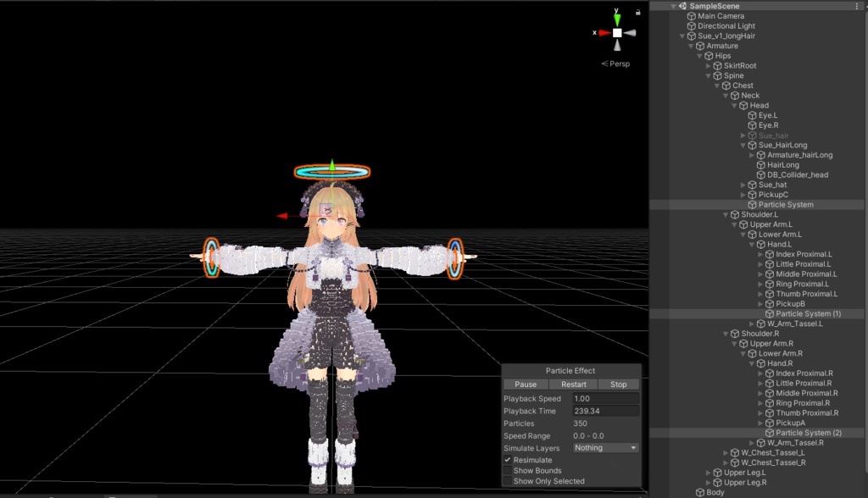
Task: Select Particle System (2) in hierarchy
Action: click(x=756, y=433)
